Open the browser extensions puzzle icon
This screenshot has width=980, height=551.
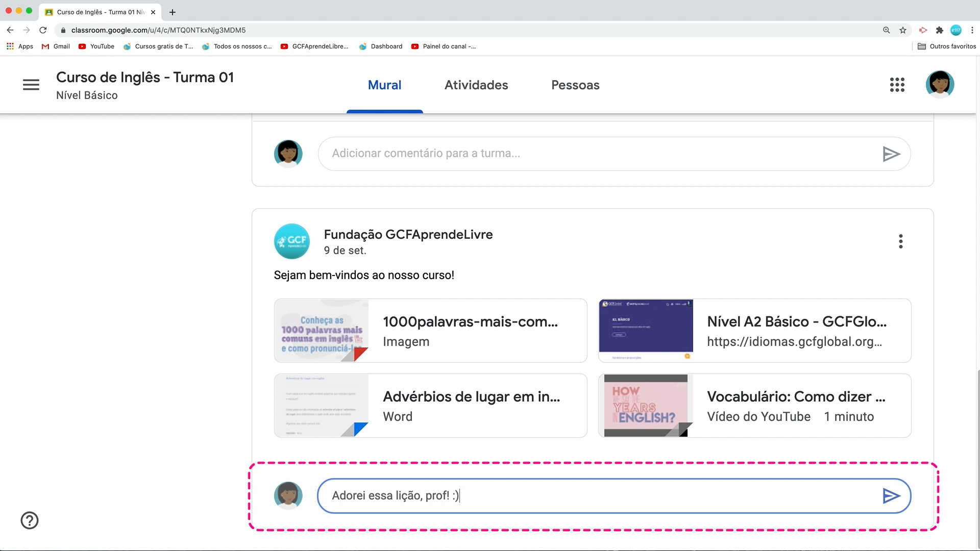[939, 30]
